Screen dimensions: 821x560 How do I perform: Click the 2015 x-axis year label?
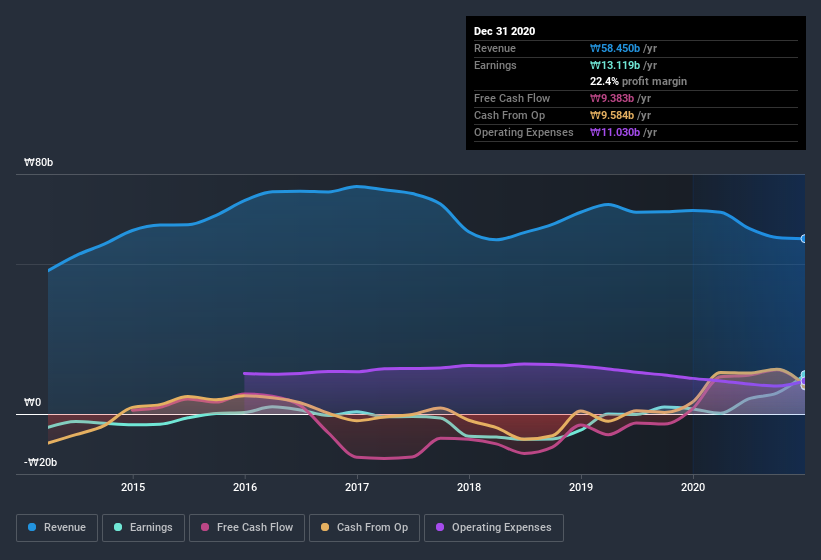coord(133,487)
